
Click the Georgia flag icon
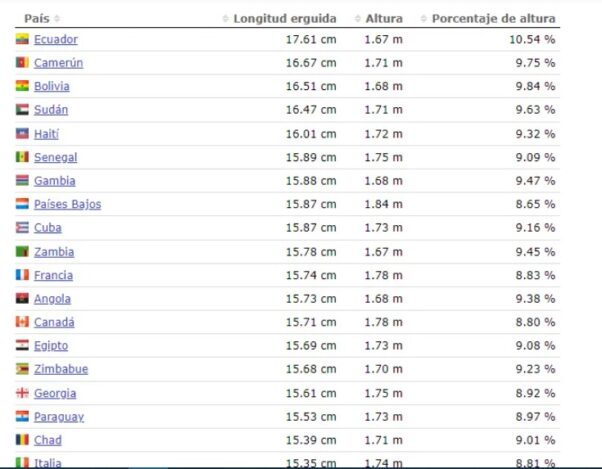pos(22,393)
